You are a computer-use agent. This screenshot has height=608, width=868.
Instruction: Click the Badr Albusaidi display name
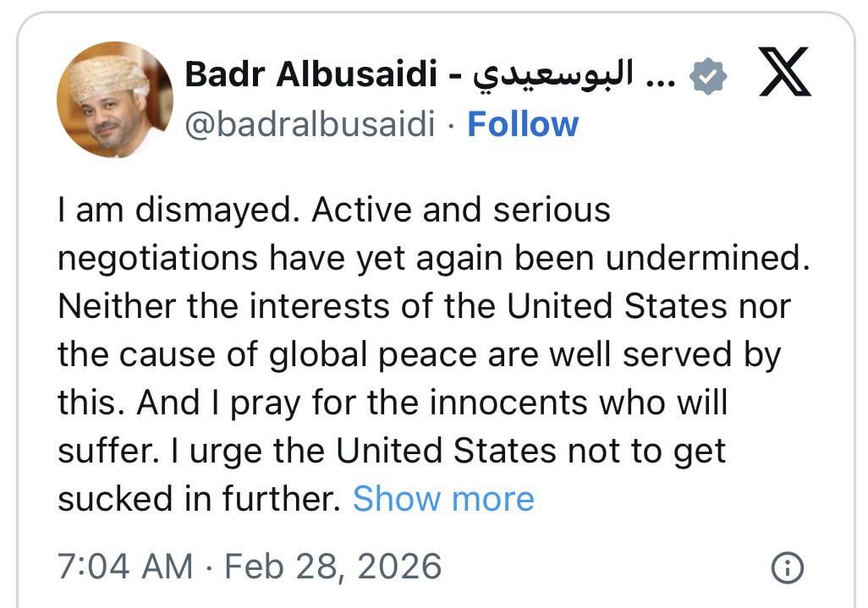(310, 75)
